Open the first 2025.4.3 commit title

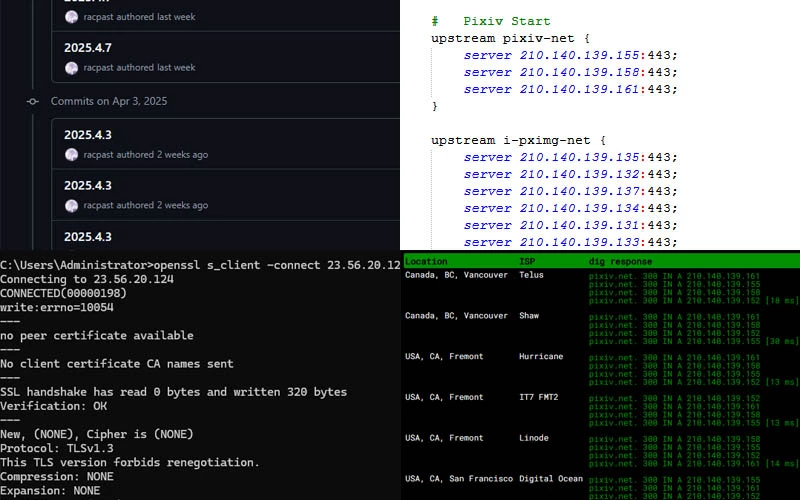(x=88, y=135)
